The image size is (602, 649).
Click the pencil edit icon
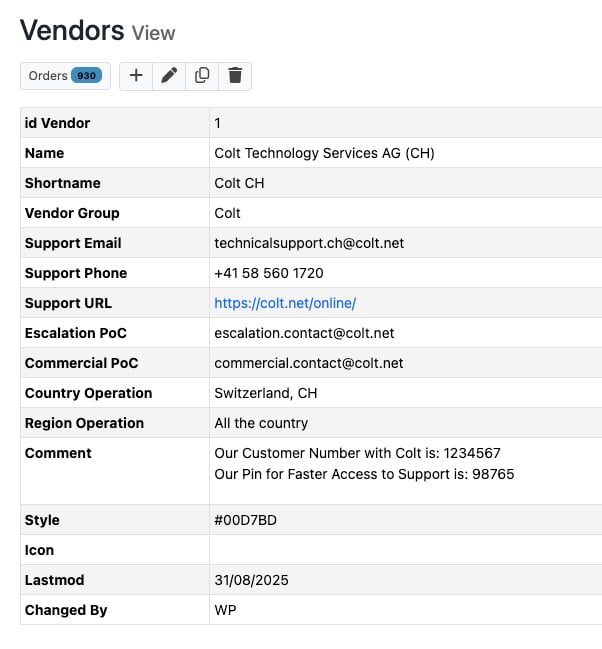pyautogui.click(x=169, y=76)
